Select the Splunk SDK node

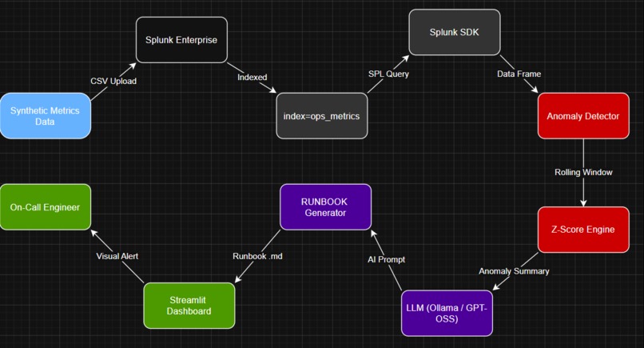click(x=455, y=32)
